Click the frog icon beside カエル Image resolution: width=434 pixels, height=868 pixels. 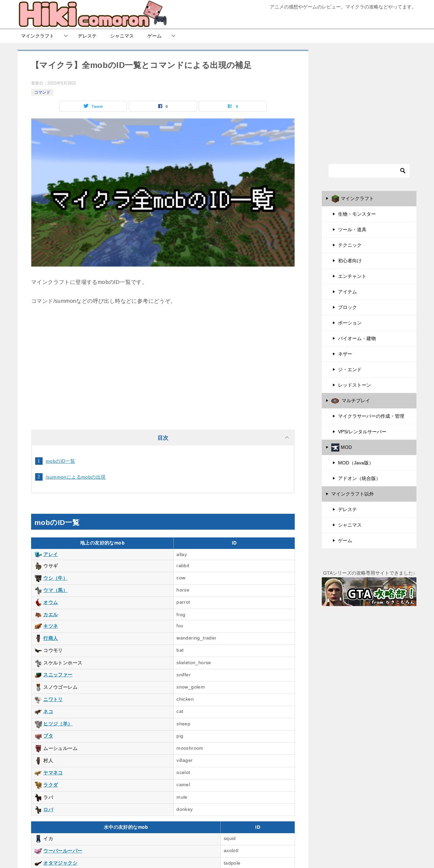(x=38, y=615)
